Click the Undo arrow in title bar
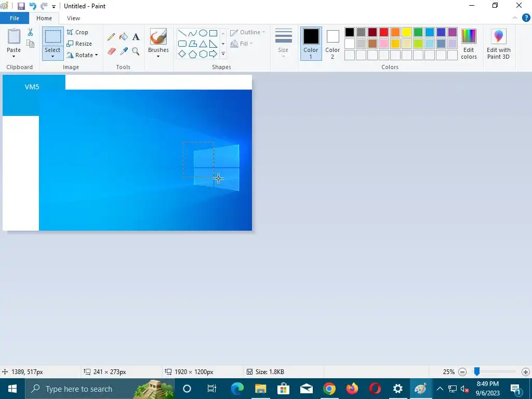The height and width of the screenshot is (399, 532). click(x=33, y=6)
